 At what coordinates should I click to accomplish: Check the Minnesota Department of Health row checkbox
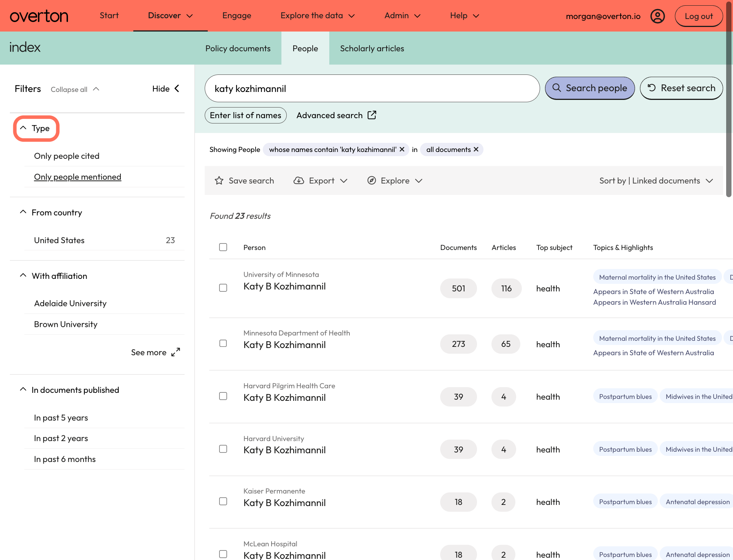[x=223, y=343]
